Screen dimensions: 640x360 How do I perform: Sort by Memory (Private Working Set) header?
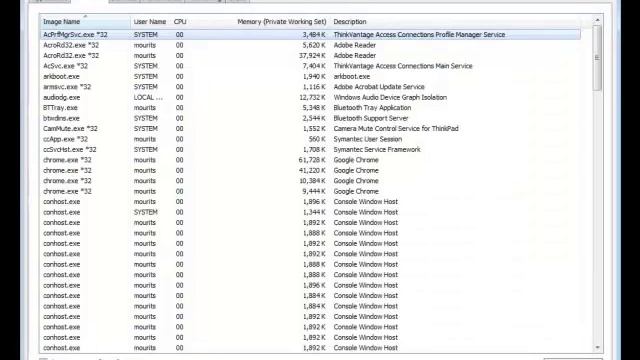(x=282, y=22)
